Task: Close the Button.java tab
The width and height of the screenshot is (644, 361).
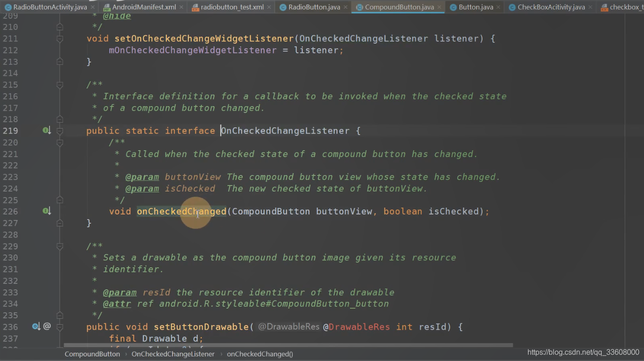Action: pos(498,7)
